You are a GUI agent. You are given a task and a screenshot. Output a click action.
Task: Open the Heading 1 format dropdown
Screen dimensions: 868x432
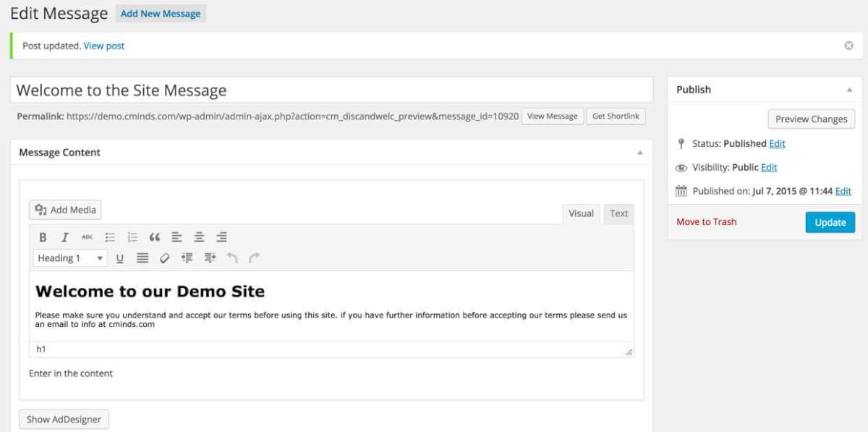pos(69,258)
